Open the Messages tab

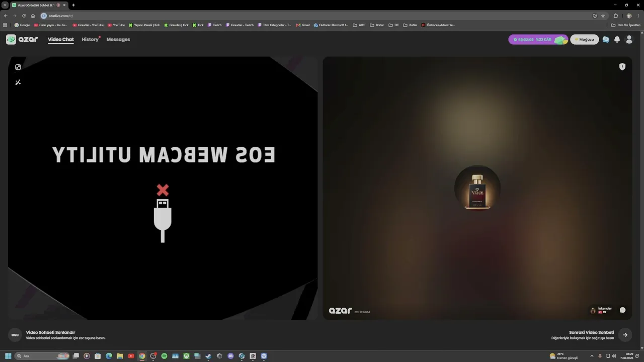coord(118,39)
